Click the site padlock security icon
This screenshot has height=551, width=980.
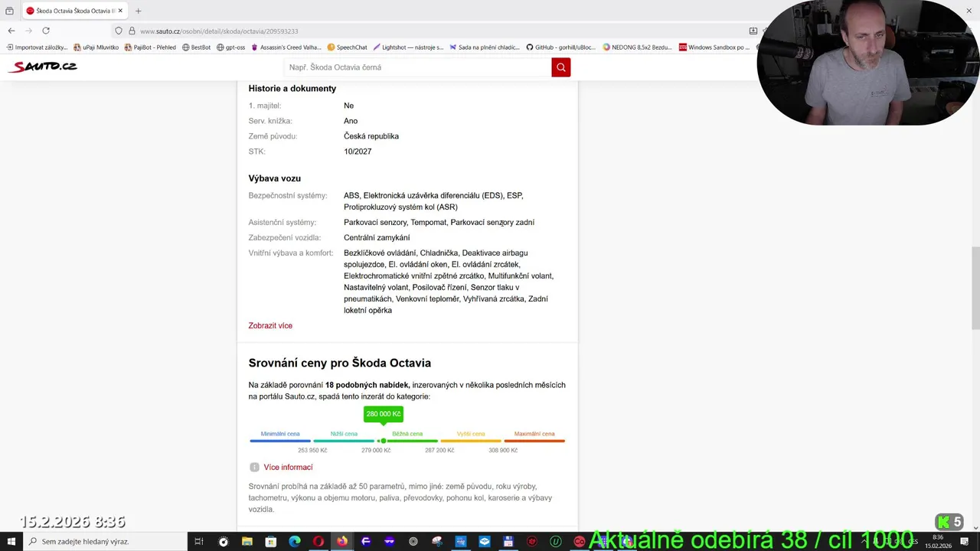pyautogui.click(x=132, y=31)
